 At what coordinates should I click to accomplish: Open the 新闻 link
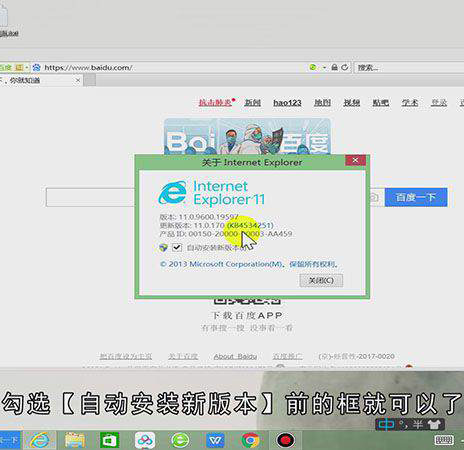pyautogui.click(x=252, y=103)
